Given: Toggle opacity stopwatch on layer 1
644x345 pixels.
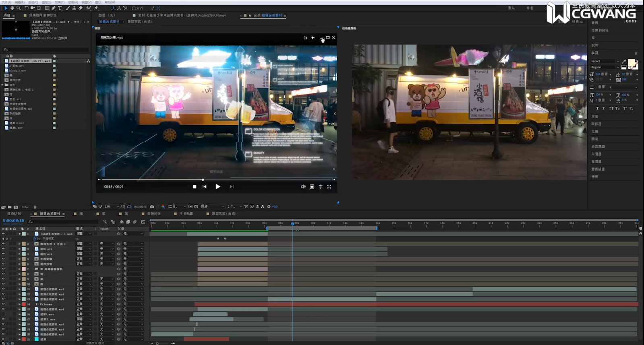Looking at the screenshot, I should coord(34,239).
